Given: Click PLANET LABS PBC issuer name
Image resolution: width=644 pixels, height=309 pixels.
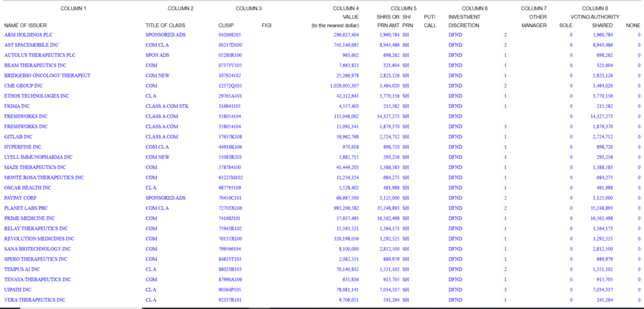Looking at the screenshot, I should (x=26, y=208).
